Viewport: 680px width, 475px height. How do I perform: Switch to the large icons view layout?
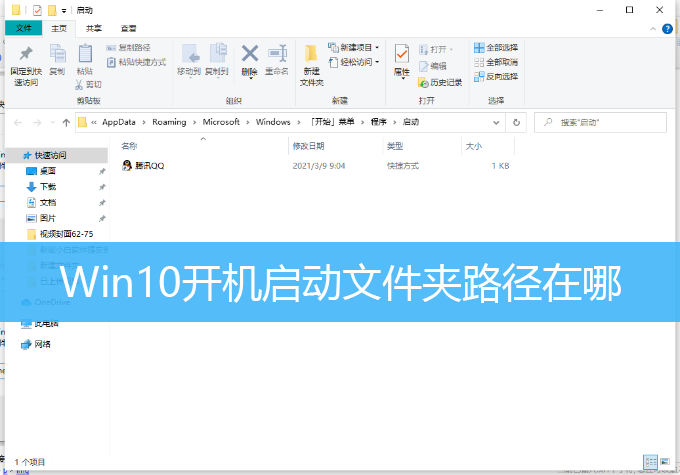pos(665,462)
